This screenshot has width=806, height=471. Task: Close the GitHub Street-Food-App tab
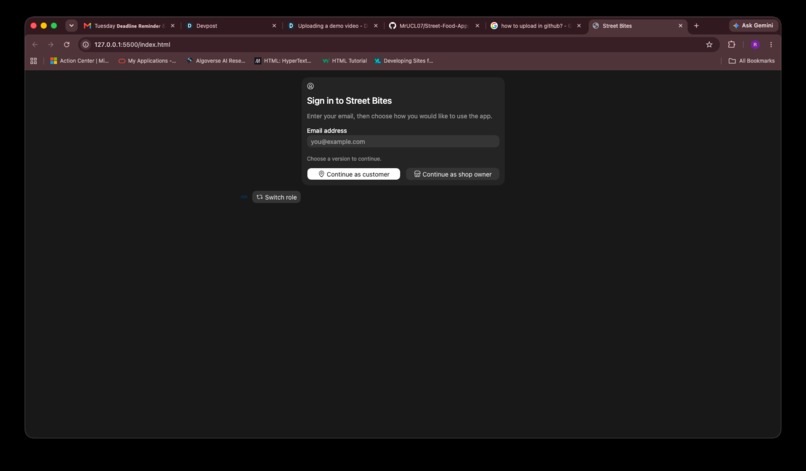pyautogui.click(x=477, y=26)
